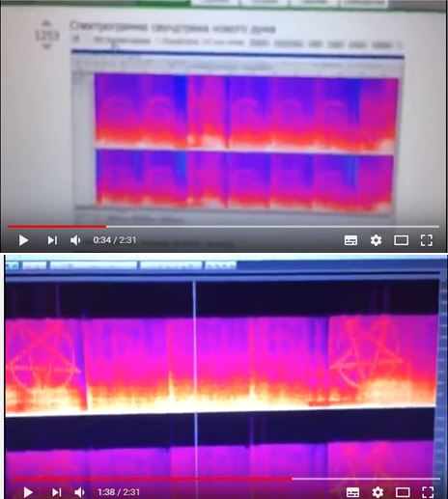The image size is (448, 499).
Task: Open settings gear in the 1:38 player
Action: pyautogui.click(x=378, y=492)
